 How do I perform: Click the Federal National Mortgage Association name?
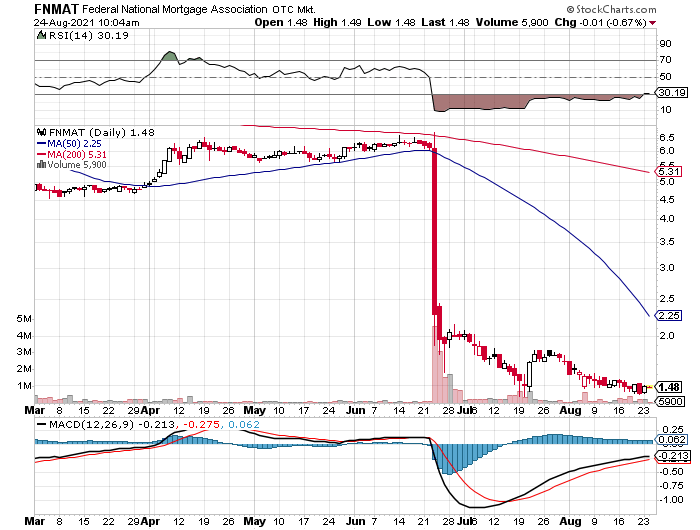pos(175,9)
